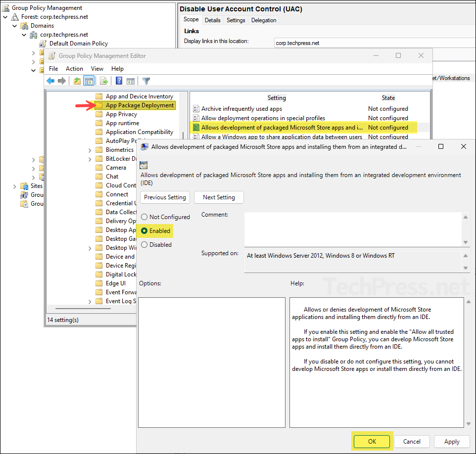This screenshot has height=454, width=476.
Task: Click the Up One Level folder toolbar icon
Action: (77, 81)
